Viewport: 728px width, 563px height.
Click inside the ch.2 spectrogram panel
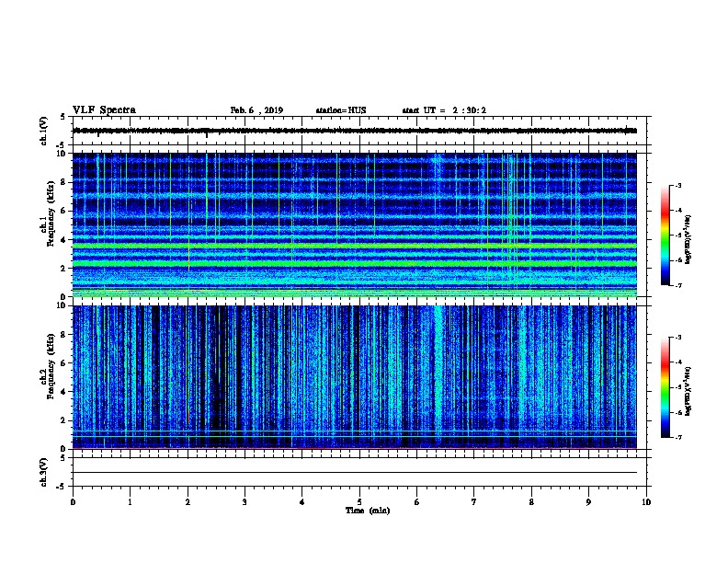(355, 377)
